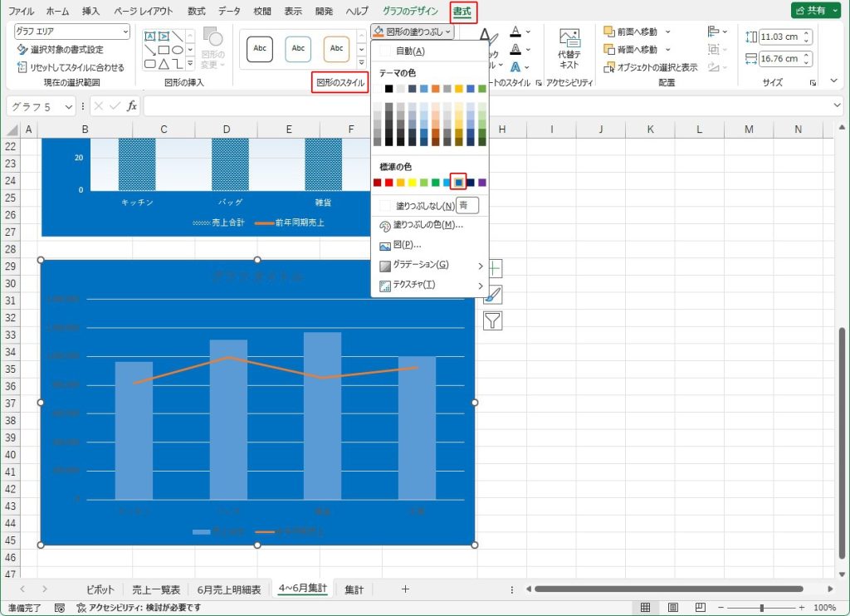Click 選択対象の書式設定 in the ribbon
This screenshot has height=616, width=850.
click(x=66, y=50)
